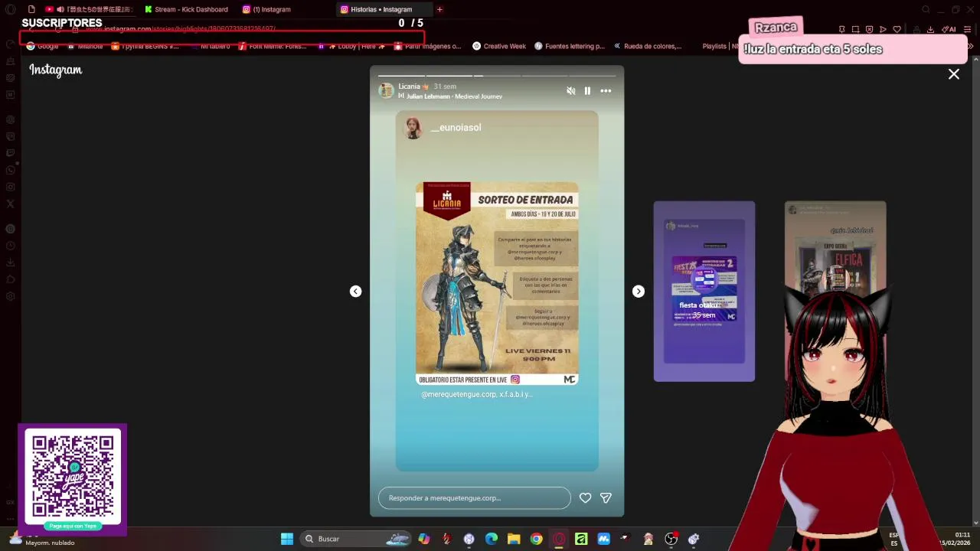Viewport: 980px width, 551px height.
Task: Open File Explorer from the taskbar
Action: point(514,540)
